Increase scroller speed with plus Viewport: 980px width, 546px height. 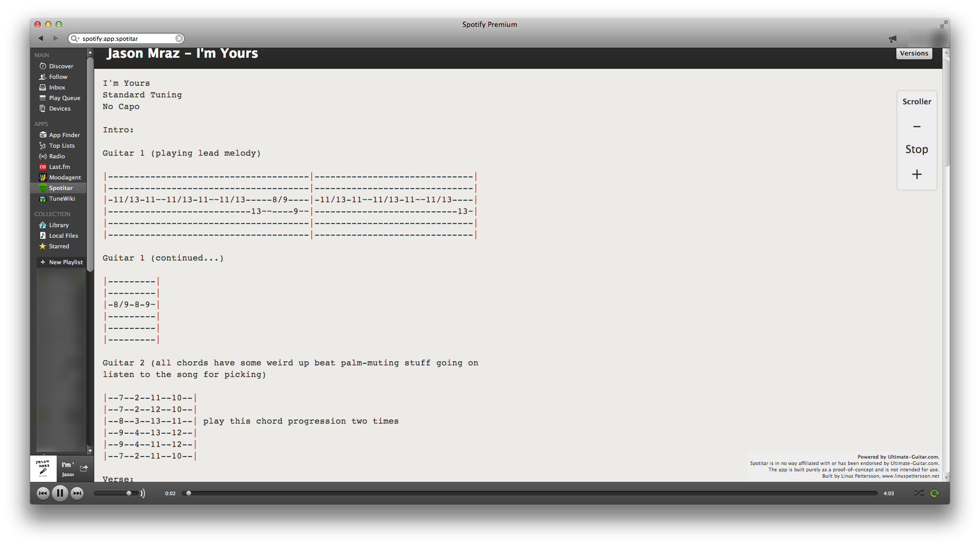(916, 174)
